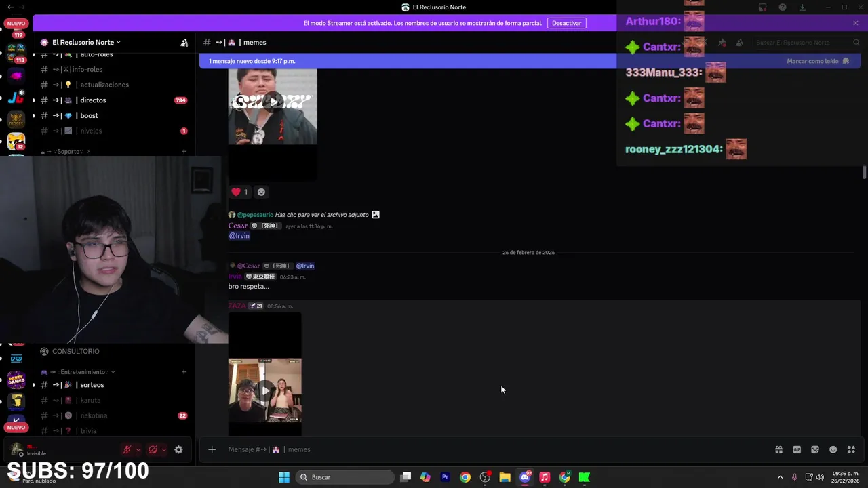868x488 pixels.
Task: Add reaction with smiley icon
Action: point(261,192)
